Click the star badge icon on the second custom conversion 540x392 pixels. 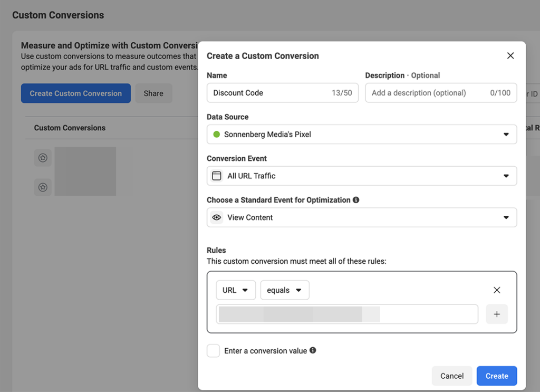coord(43,187)
